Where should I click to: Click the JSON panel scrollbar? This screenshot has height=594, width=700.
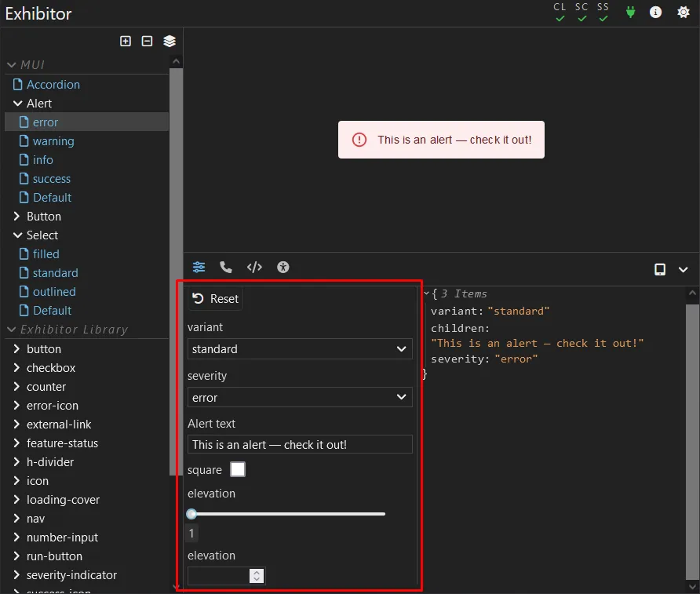(x=692, y=442)
